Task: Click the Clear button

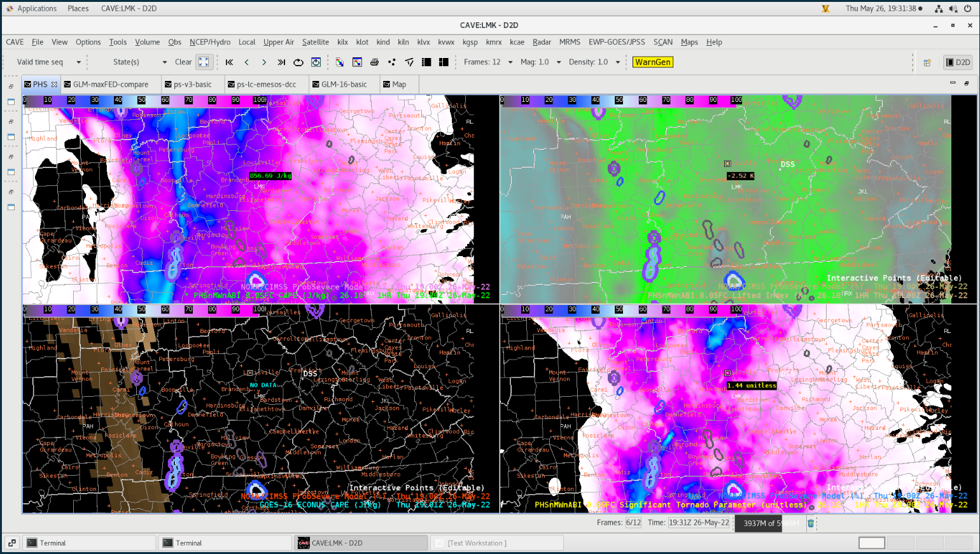Action: pyautogui.click(x=183, y=62)
